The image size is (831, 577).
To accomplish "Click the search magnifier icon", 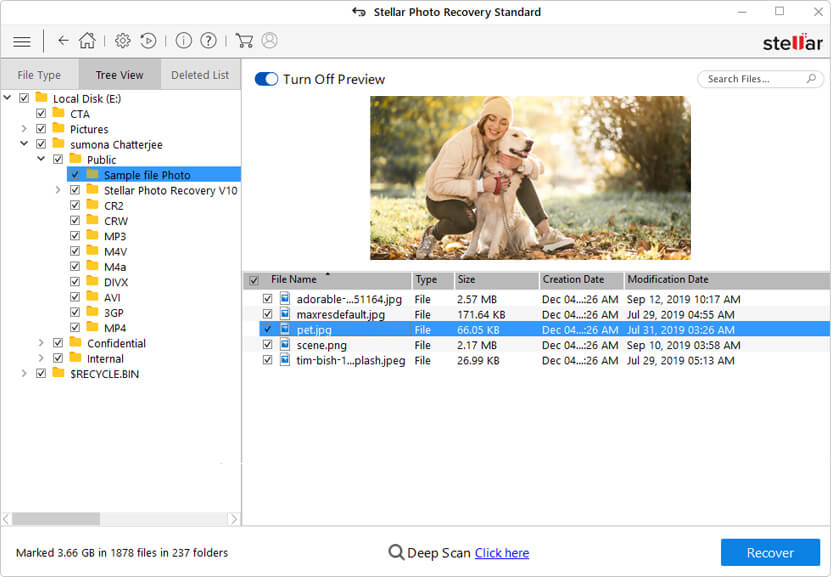I will (811, 78).
